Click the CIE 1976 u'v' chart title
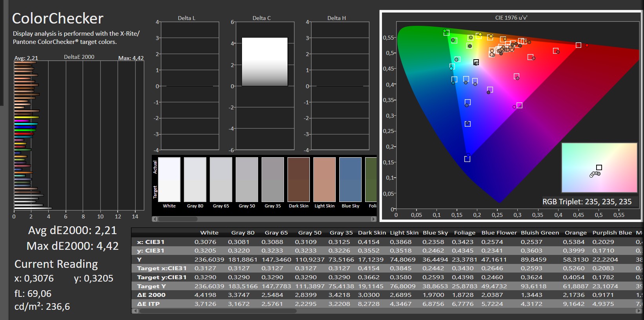Viewport: 644px width, 320px height. (511, 18)
